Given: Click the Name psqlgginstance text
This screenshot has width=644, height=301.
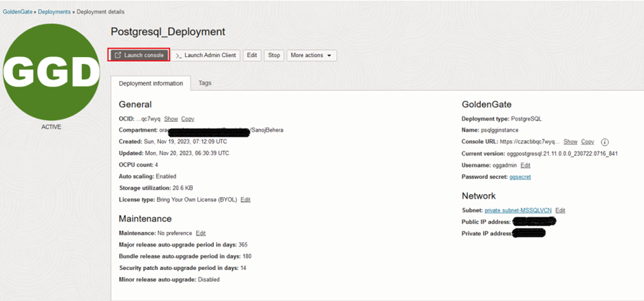Looking at the screenshot, I should (x=499, y=130).
